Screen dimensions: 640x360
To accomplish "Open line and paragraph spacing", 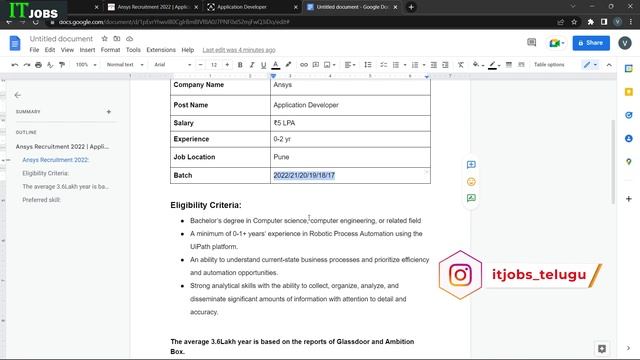I will (x=368, y=64).
